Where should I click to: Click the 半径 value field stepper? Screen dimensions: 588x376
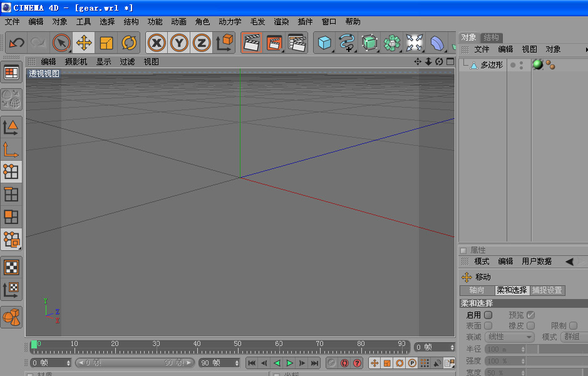523,349
